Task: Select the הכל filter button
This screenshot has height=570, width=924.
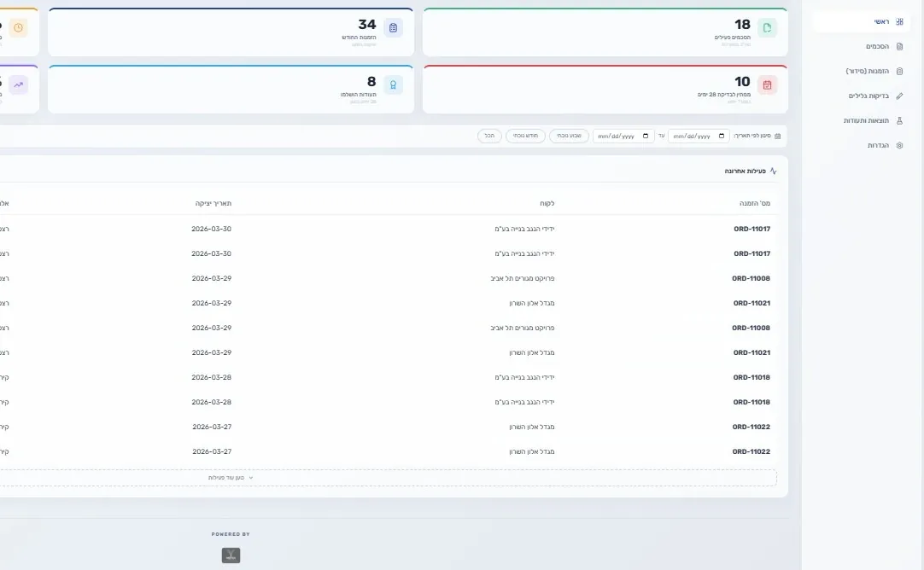Action: (x=489, y=136)
